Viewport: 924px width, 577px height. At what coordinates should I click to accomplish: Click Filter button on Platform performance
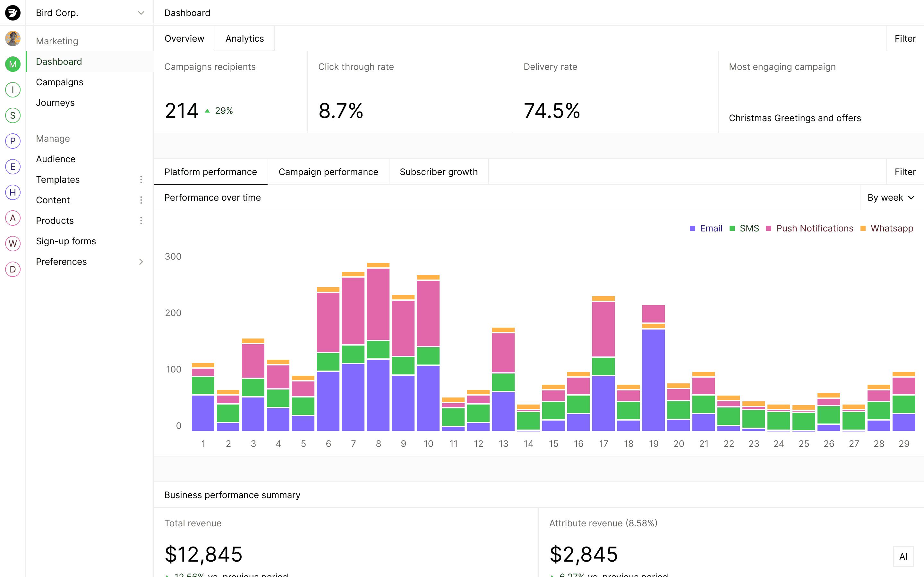[x=905, y=171]
